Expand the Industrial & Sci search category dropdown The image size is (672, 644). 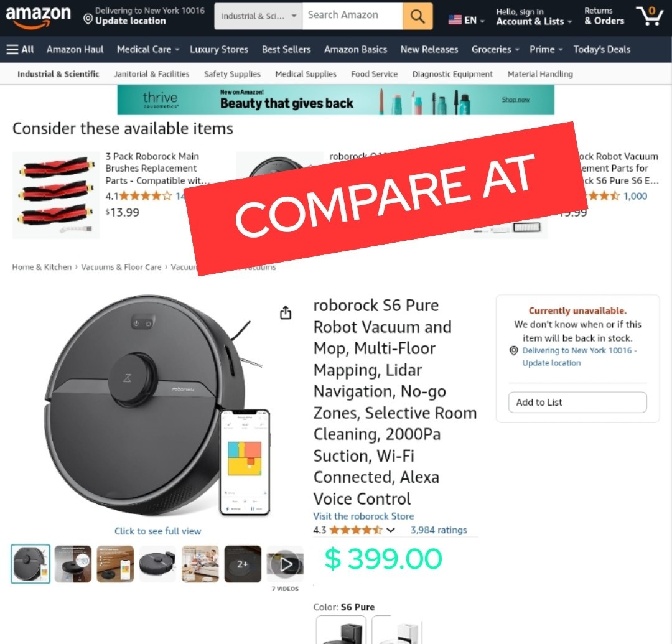(258, 16)
